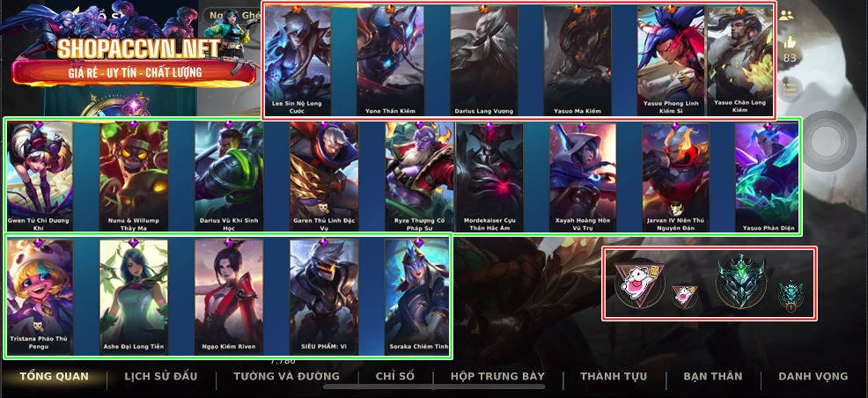The width and height of the screenshot is (868, 398).
Task: Select the Ryze Thượng Cổ Pháp Sư card
Action: click(x=419, y=177)
